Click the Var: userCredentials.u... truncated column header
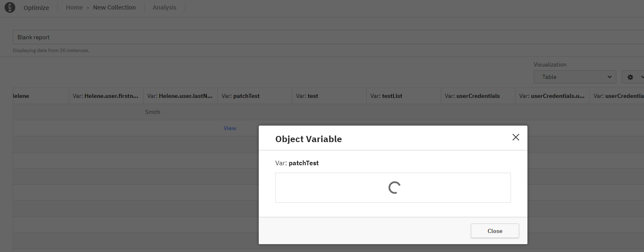The image size is (644, 252). (x=552, y=96)
